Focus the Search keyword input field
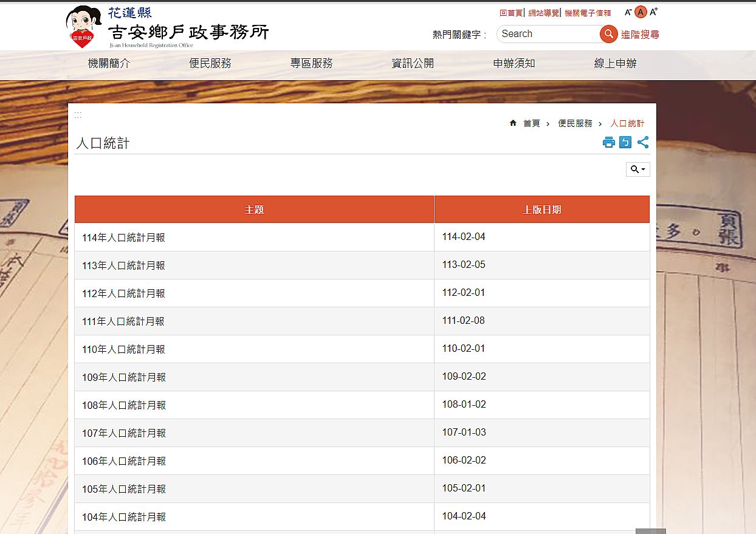This screenshot has height=534, width=756. [547, 34]
